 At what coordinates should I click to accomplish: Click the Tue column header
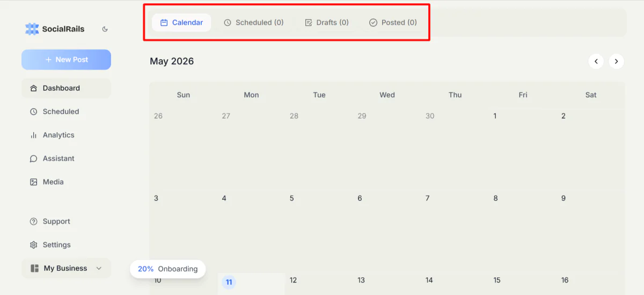click(319, 95)
